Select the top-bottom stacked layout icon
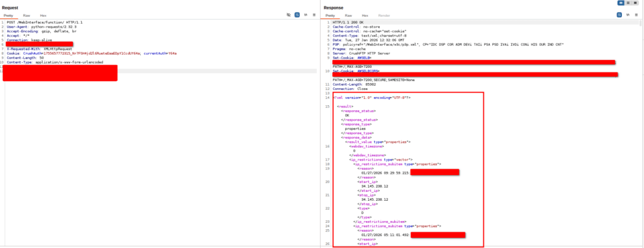 pos(628,3)
